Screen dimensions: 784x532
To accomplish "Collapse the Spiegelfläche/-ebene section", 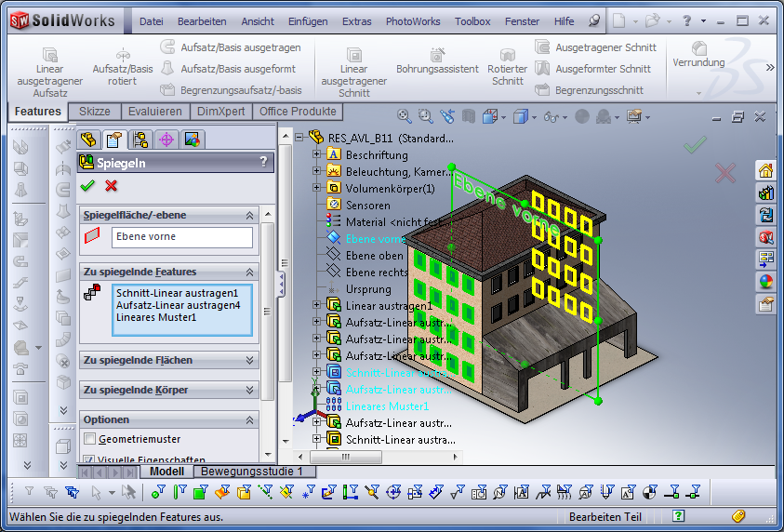I will pos(249,215).
